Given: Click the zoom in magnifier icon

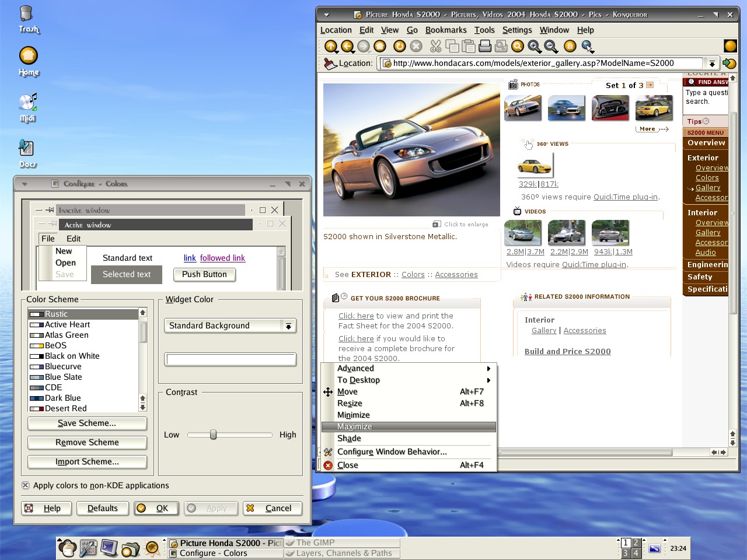Looking at the screenshot, I should (x=534, y=46).
